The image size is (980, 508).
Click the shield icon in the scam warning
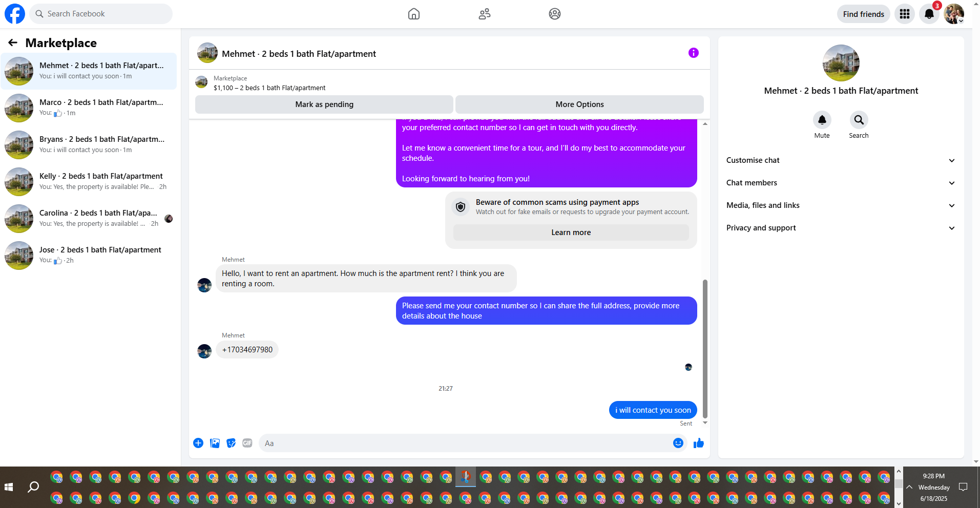[x=461, y=207]
